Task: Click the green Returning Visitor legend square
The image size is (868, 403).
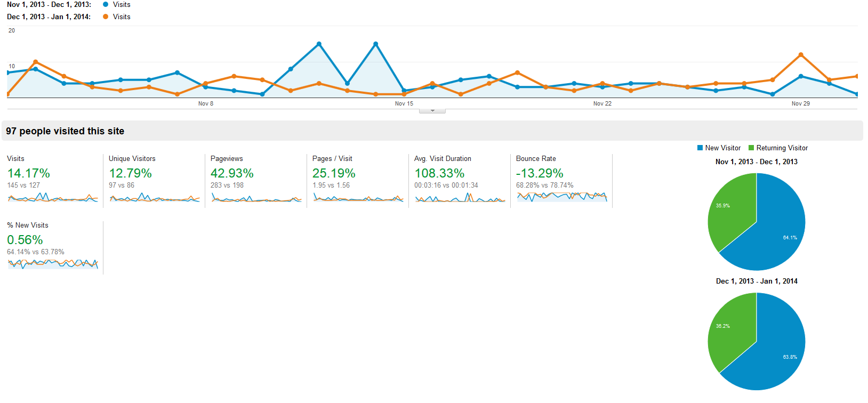Action: [751, 148]
